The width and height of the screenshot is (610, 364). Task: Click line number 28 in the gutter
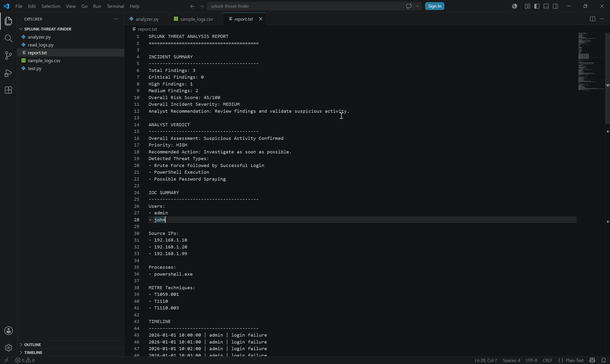point(136,220)
